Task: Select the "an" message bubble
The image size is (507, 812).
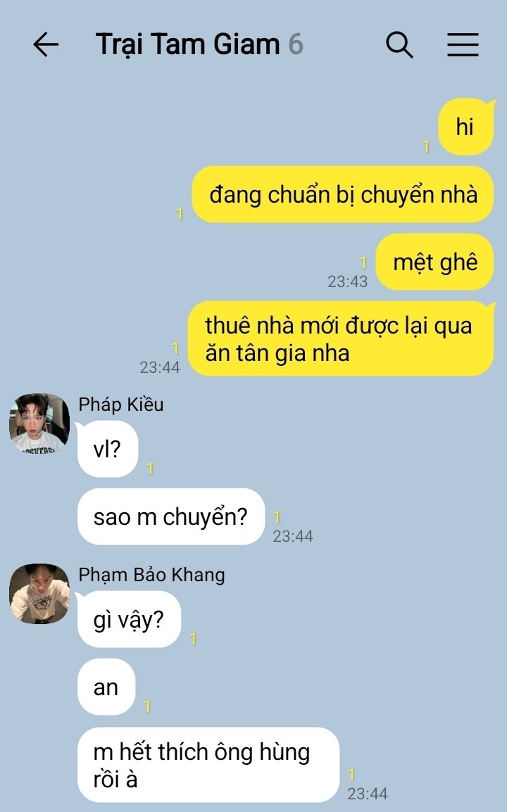Action: pos(106,687)
